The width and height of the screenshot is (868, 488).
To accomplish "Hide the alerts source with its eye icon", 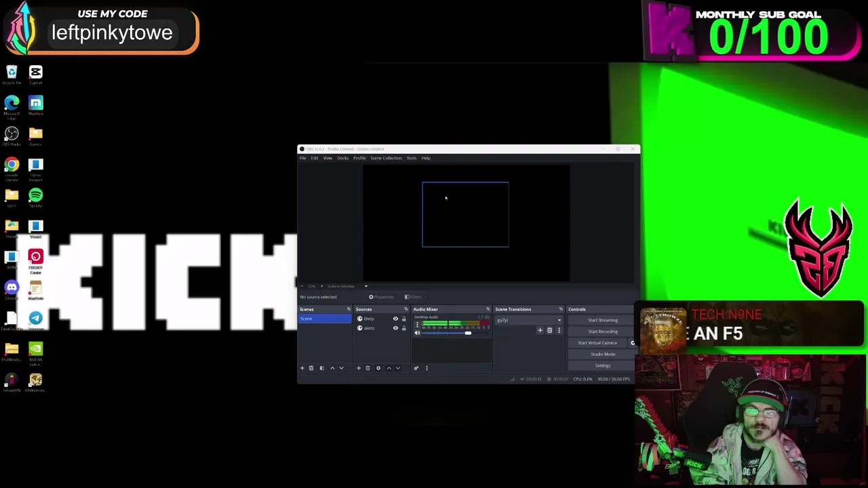I will [x=395, y=328].
